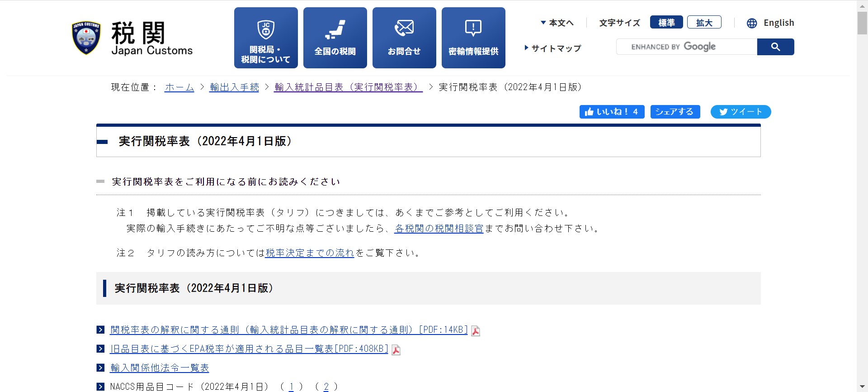Like the page with いいね！ button

(612, 112)
